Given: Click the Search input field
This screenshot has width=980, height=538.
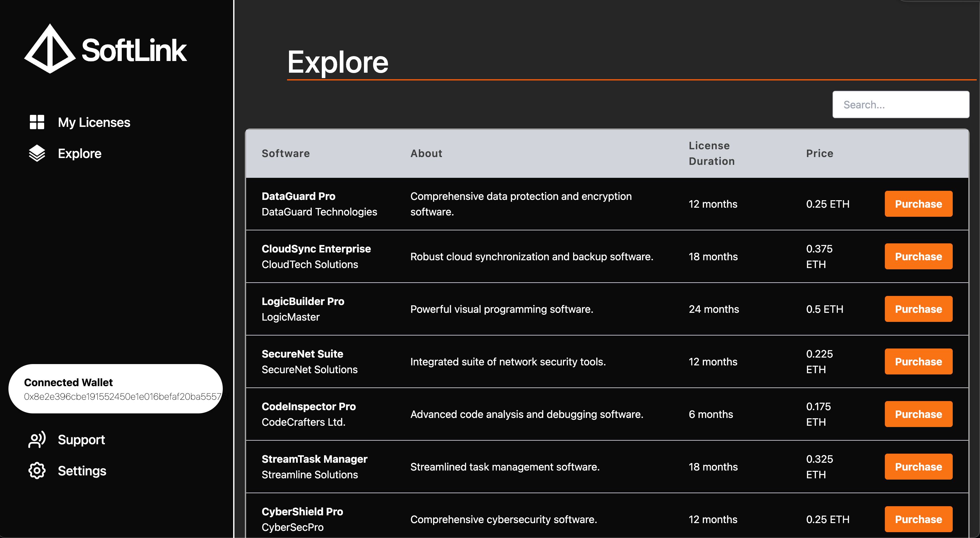Looking at the screenshot, I should (900, 104).
